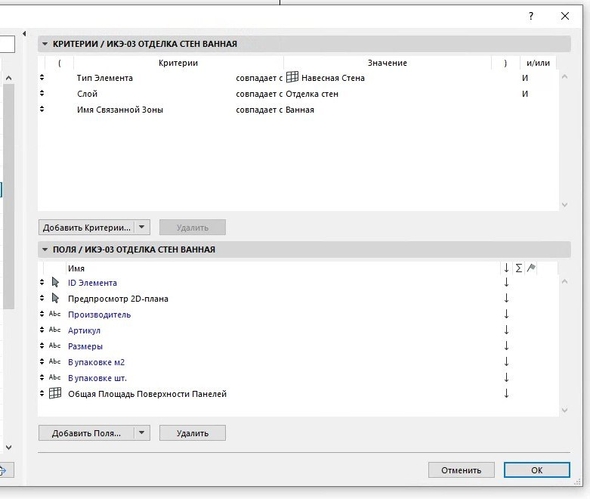This screenshot has width=590, height=499.
Task: Toggle sort order for Размеры field
Action: point(506,346)
